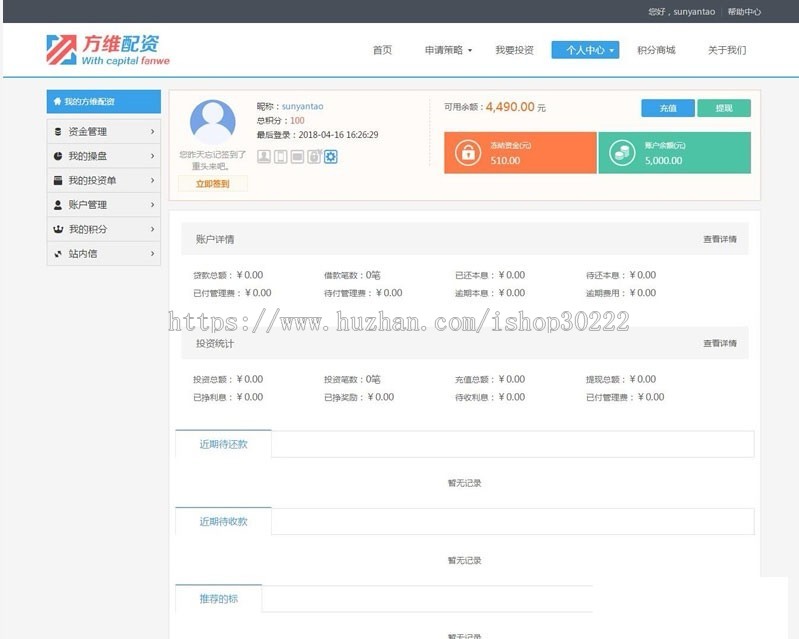Click the 方维配资 logo
The image size is (799, 639).
(x=108, y=50)
